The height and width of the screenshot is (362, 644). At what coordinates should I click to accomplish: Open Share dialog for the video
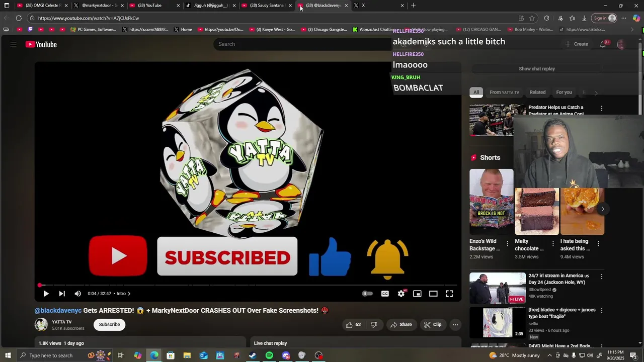click(x=401, y=325)
